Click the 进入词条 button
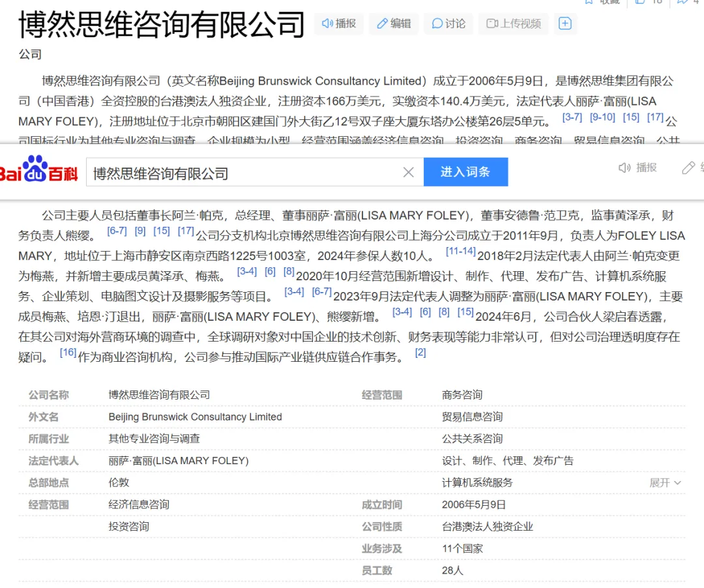The height and width of the screenshot is (588, 704). click(465, 172)
